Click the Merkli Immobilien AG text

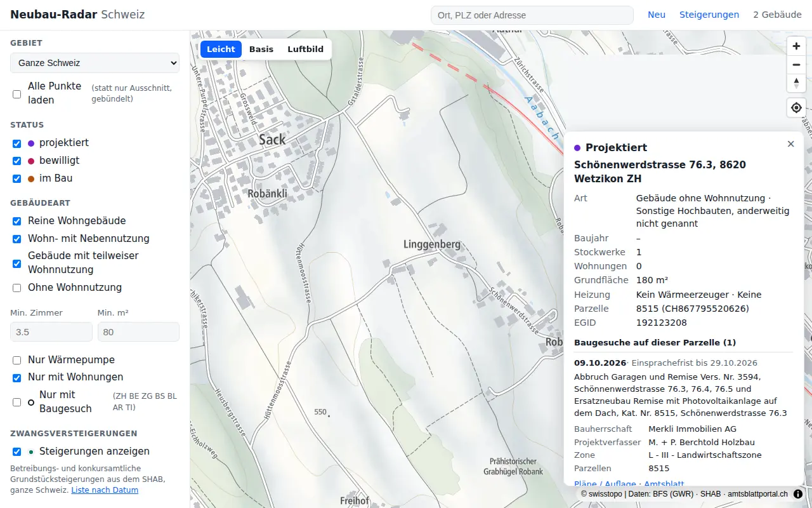692,429
